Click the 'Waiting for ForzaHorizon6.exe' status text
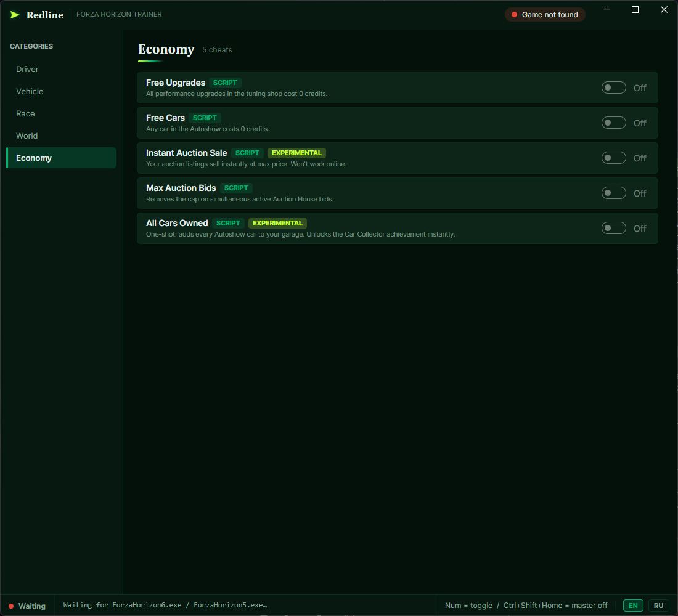Screen dimensions: 678x616 tap(165, 605)
